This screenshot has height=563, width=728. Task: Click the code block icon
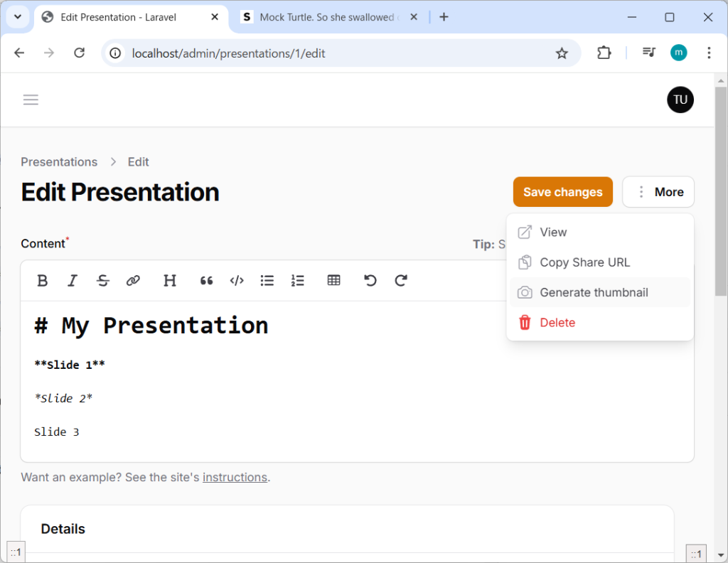click(237, 281)
